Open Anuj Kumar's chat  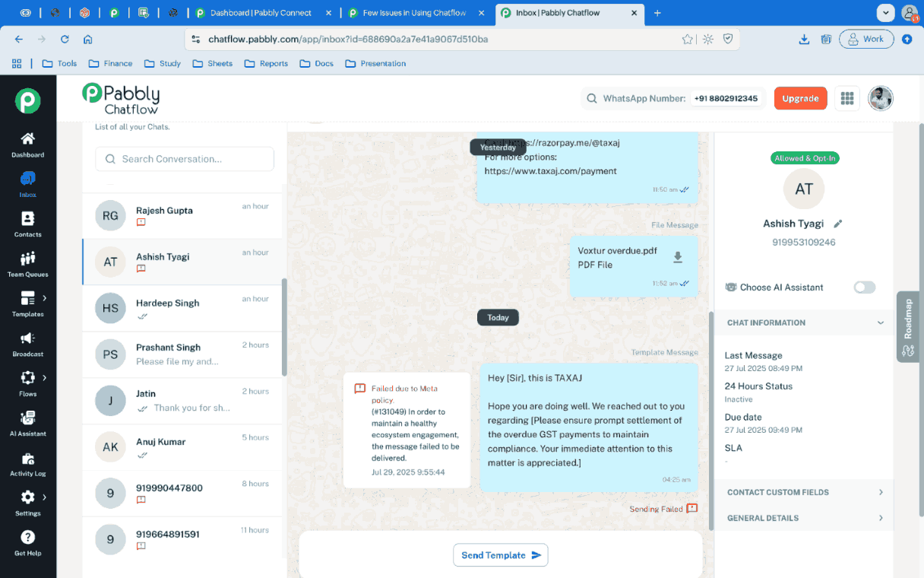click(x=182, y=447)
